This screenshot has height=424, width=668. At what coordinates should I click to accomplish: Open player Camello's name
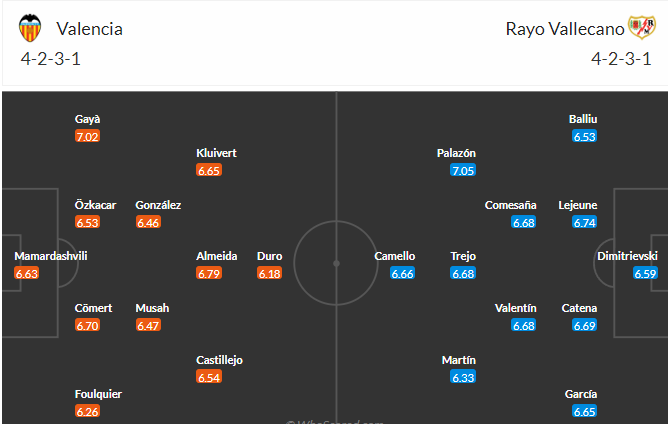tap(394, 256)
